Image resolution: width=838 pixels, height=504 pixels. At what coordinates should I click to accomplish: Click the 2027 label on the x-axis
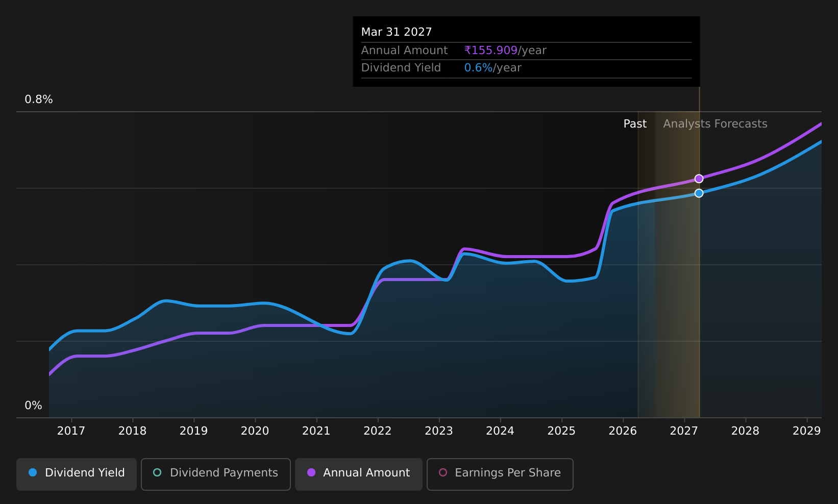click(x=684, y=431)
